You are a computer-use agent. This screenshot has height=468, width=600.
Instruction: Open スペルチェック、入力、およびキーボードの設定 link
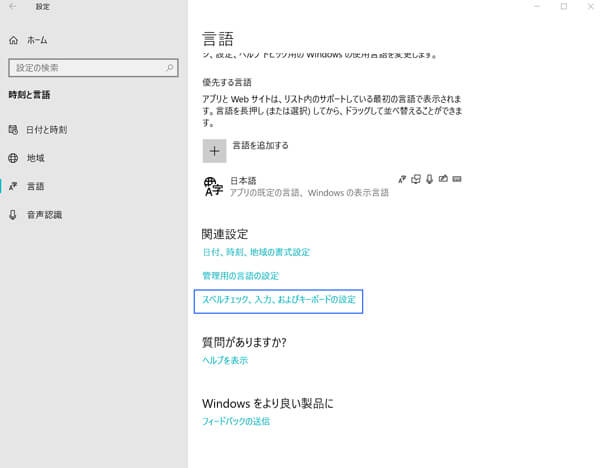[x=279, y=300]
